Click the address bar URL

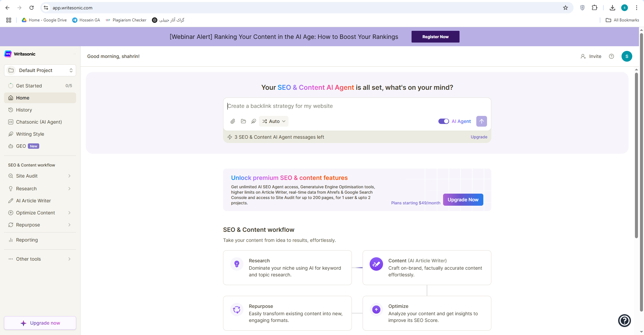point(72,8)
